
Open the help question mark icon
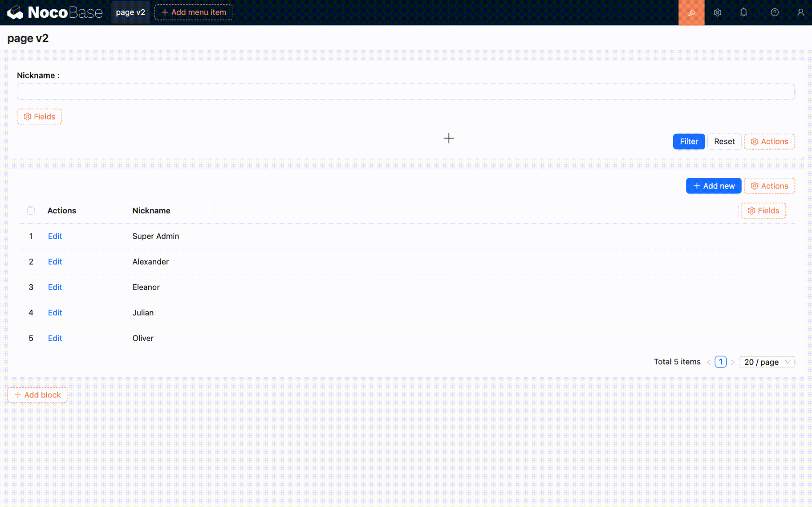point(775,12)
